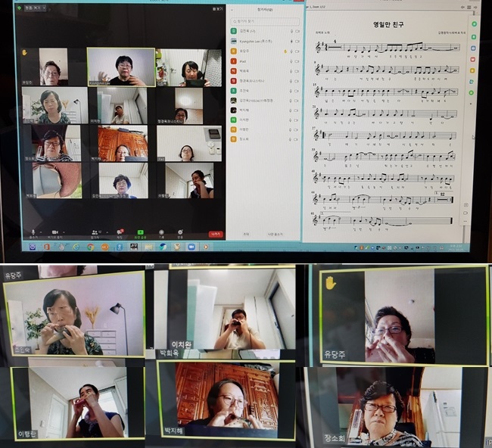This screenshot has height=448, width=492.
Task: Open Chrome from Windows taskbar
Action: pyautogui.click(x=90, y=247)
